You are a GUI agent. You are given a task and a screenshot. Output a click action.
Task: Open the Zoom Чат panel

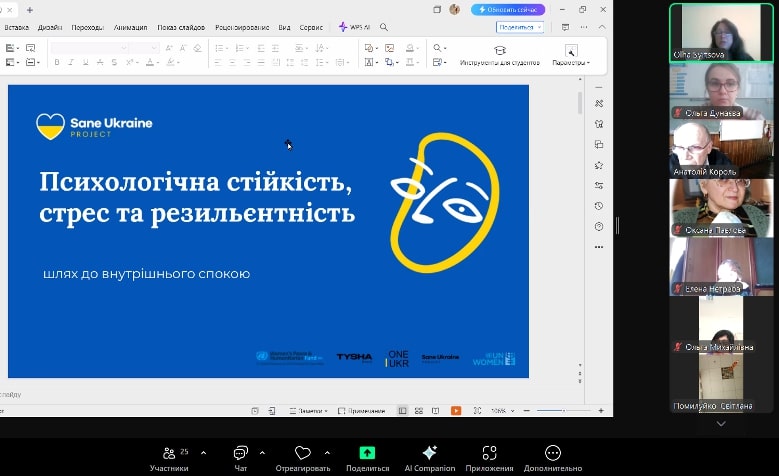coord(240,459)
